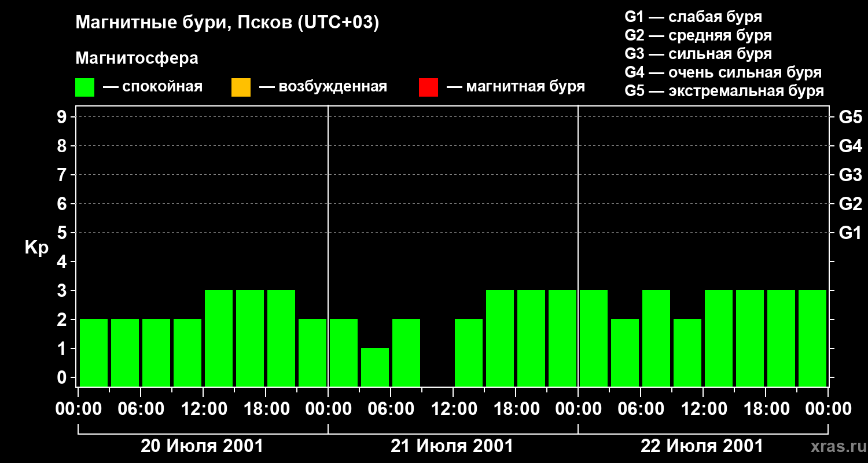Click the 21:00–00:00 bar on 21 Июля

[x=562, y=338]
